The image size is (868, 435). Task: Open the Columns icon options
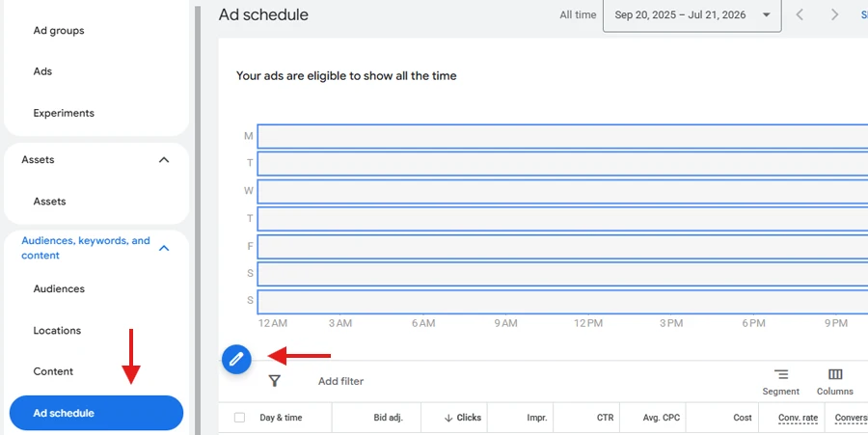[x=835, y=374]
